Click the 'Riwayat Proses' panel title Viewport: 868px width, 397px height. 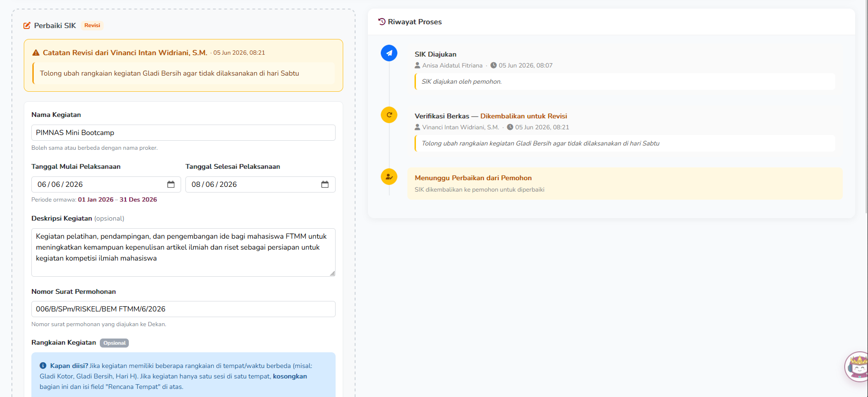click(x=415, y=22)
